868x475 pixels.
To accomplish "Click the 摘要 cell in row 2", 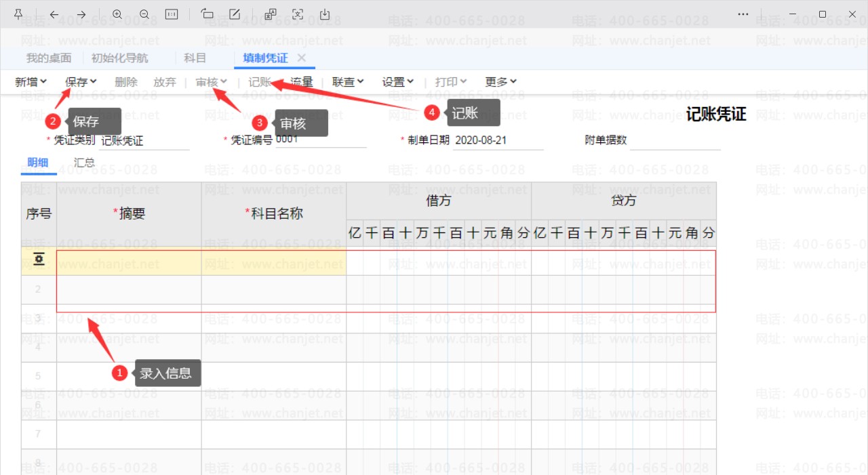I will tap(129, 289).
